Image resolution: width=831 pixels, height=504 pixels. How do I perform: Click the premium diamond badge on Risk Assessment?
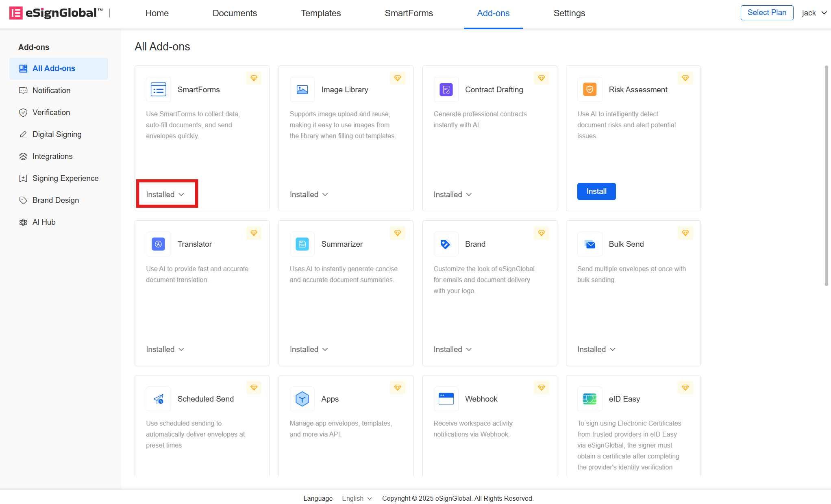685,78
